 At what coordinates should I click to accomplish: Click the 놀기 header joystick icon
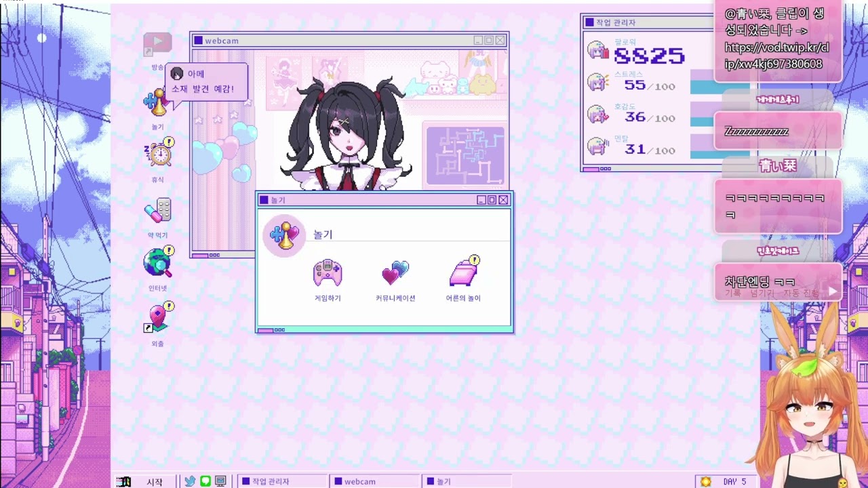coord(284,235)
